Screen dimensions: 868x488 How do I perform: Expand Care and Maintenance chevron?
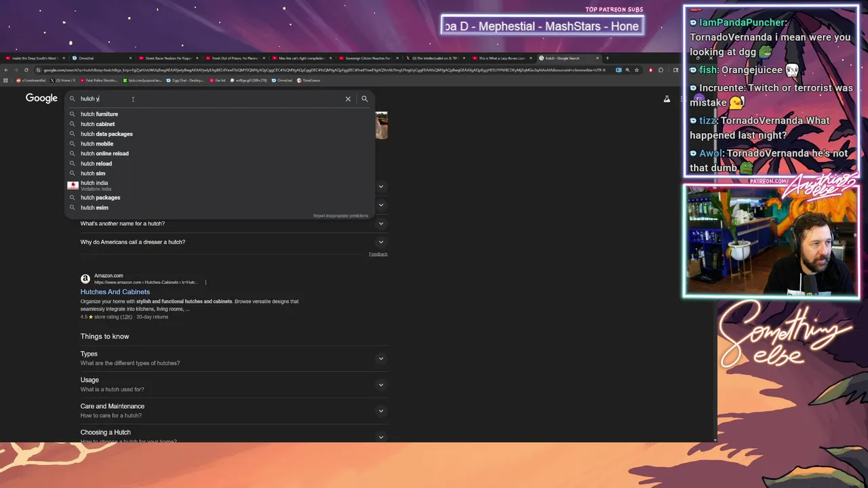[380, 411]
